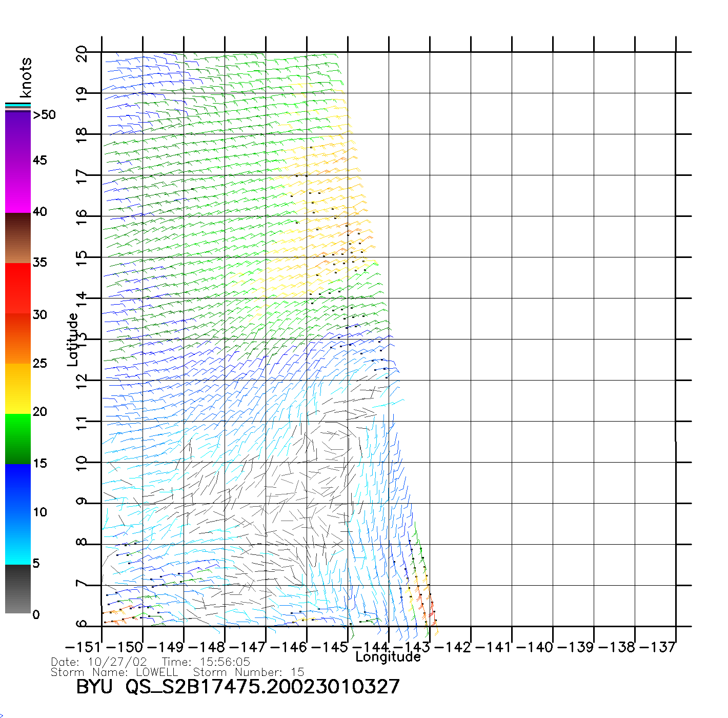Click the latitude 6 tick label
Image resolution: width=728 pixels, height=718 pixels.
(x=82, y=625)
